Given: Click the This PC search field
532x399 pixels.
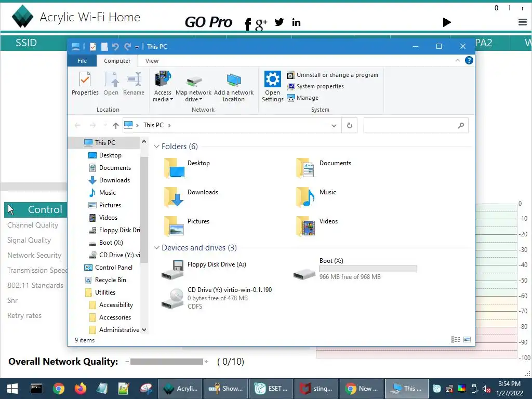Looking at the screenshot, I should [x=416, y=126].
